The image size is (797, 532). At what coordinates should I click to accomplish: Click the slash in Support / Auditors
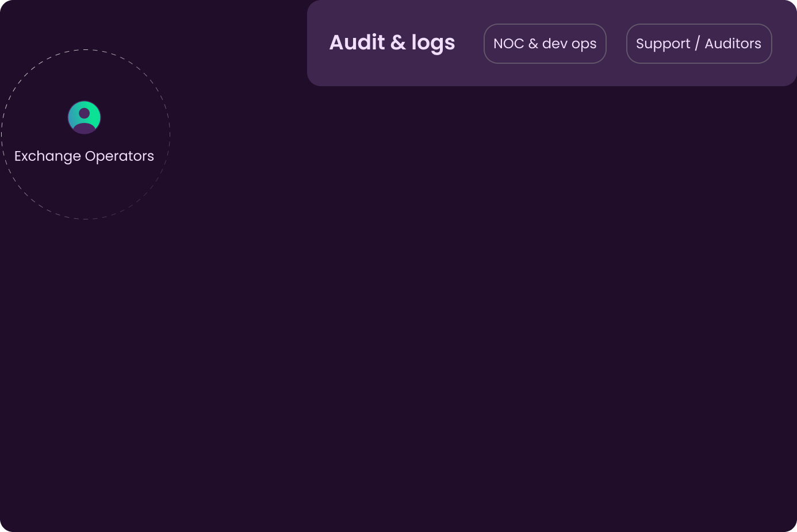(x=698, y=44)
